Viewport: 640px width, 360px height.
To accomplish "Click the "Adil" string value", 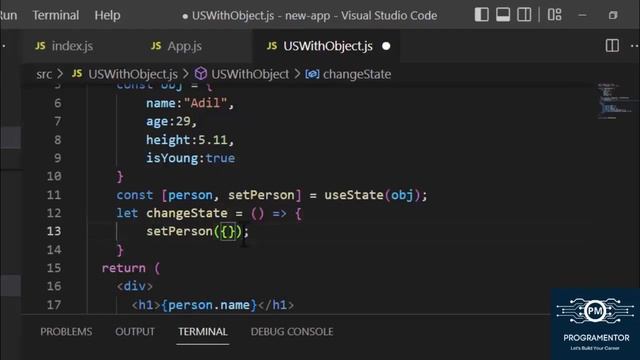I will coord(205,103).
